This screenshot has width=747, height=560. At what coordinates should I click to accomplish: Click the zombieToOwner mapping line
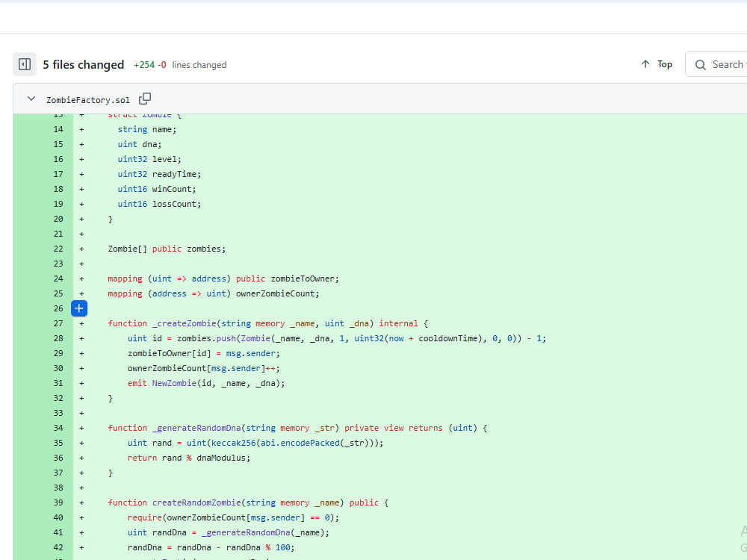pos(223,279)
